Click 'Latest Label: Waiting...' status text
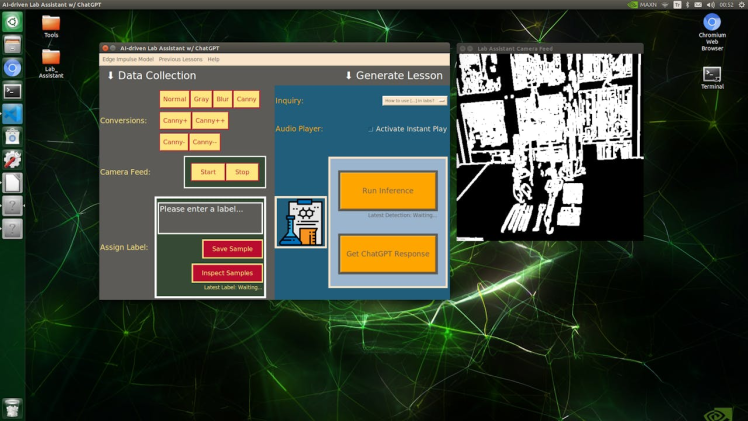The image size is (748, 421). tap(233, 288)
